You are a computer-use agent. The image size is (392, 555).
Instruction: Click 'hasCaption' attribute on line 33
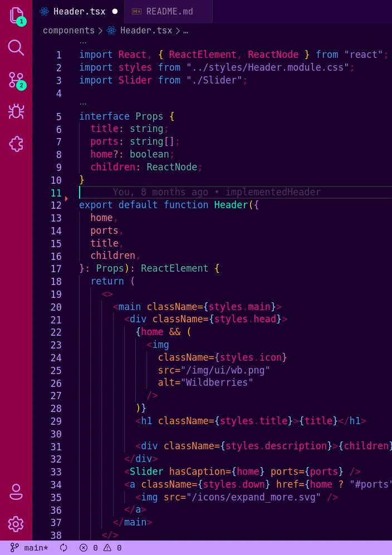click(197, 471)
